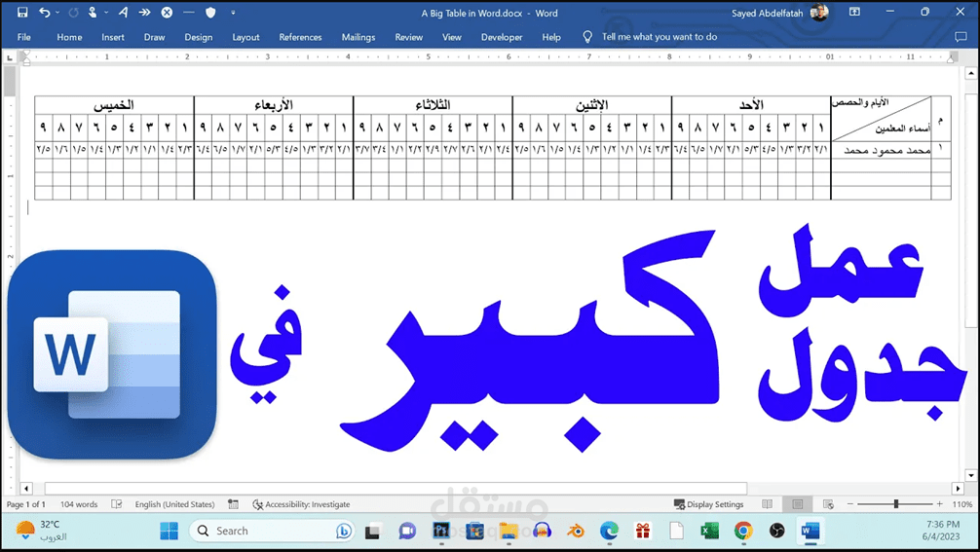Image resolution: width=980 pixels, height=552 pixels.
Task: Click the zoom out minus button
Action: pyautogui.click(x=850, y=504)
